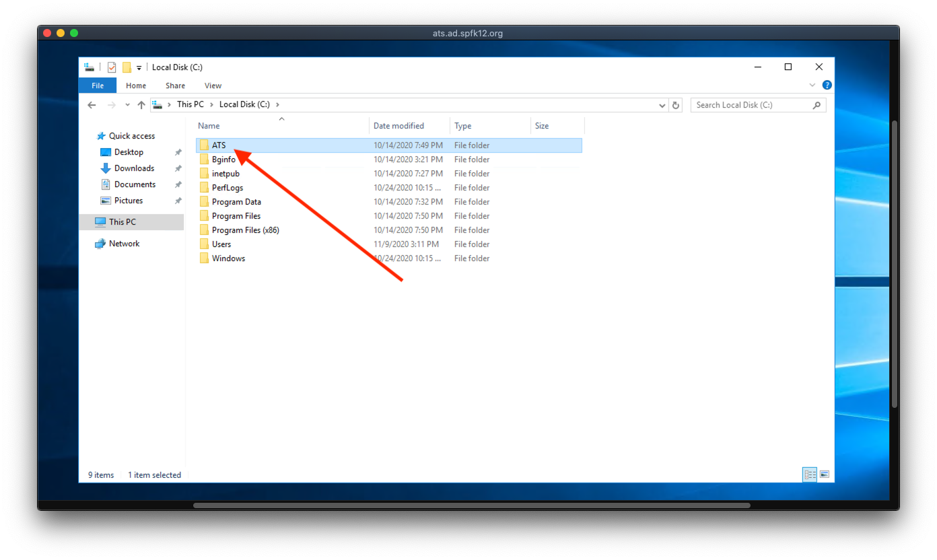Open the Windows folder icon in file list

coord(204,258)
